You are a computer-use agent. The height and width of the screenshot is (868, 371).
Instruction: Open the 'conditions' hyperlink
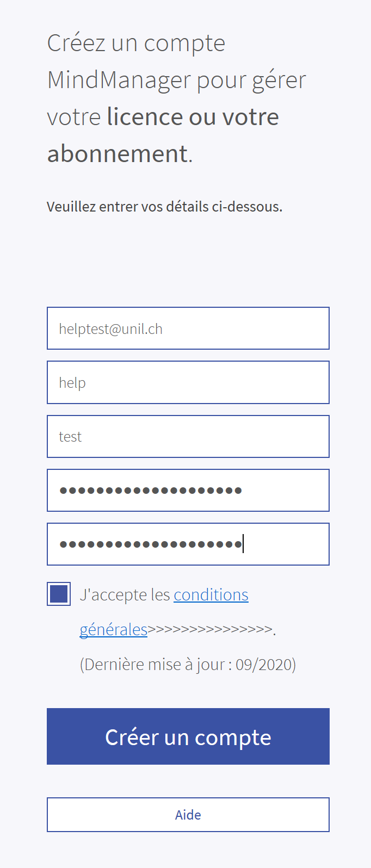(211, 595)
